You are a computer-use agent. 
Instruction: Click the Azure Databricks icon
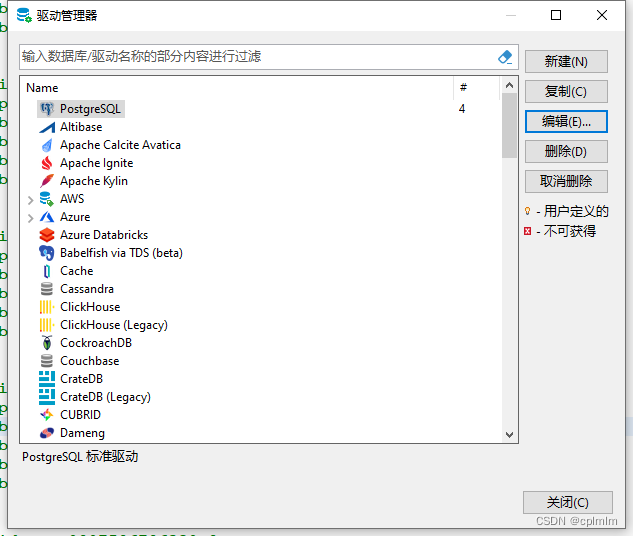47,235
